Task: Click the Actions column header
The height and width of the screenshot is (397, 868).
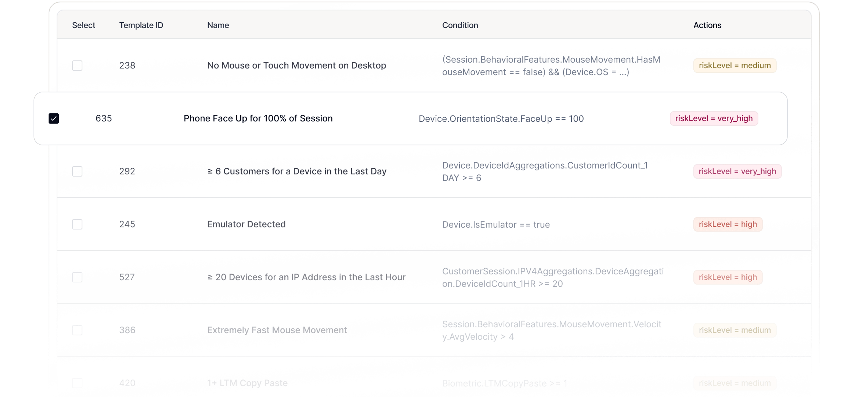Action: point(707,25)
